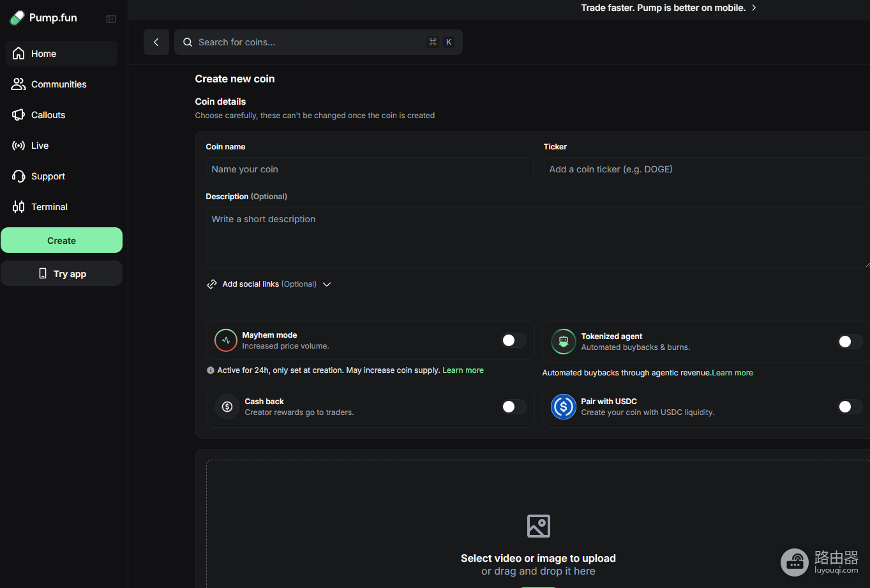The image size is (870, 588).
Task: Click the Coin name input field
Action: [370, 169]
